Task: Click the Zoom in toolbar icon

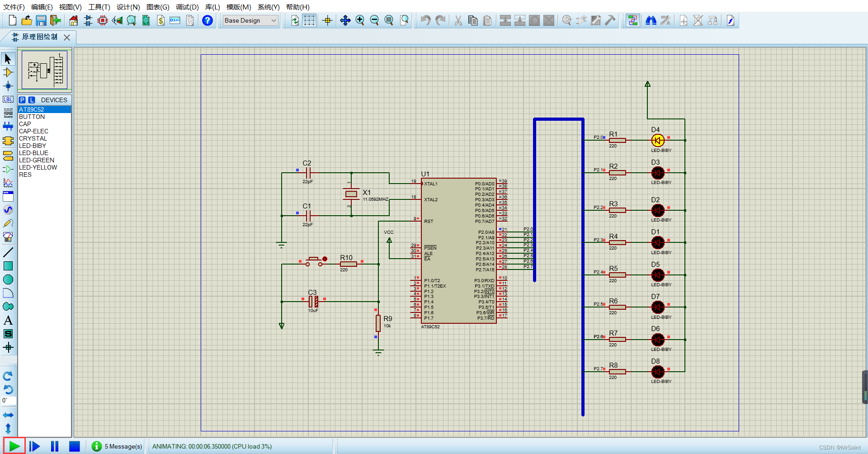Action: [x=360, y=20]
